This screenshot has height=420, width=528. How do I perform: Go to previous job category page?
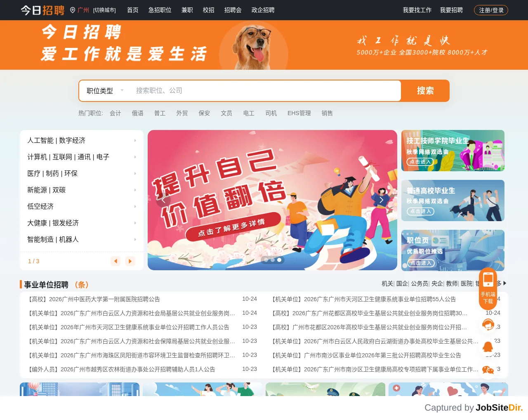coord(115,261)
